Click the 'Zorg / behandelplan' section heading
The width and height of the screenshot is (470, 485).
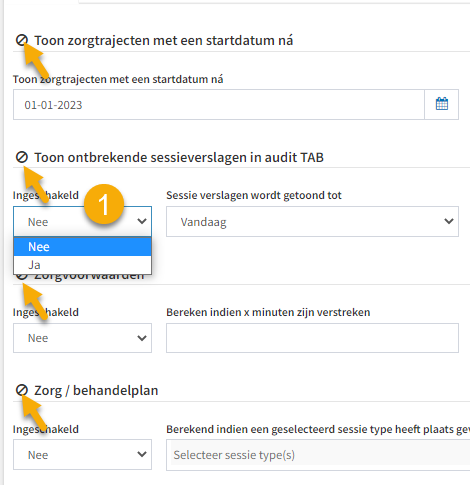(96, 390)
